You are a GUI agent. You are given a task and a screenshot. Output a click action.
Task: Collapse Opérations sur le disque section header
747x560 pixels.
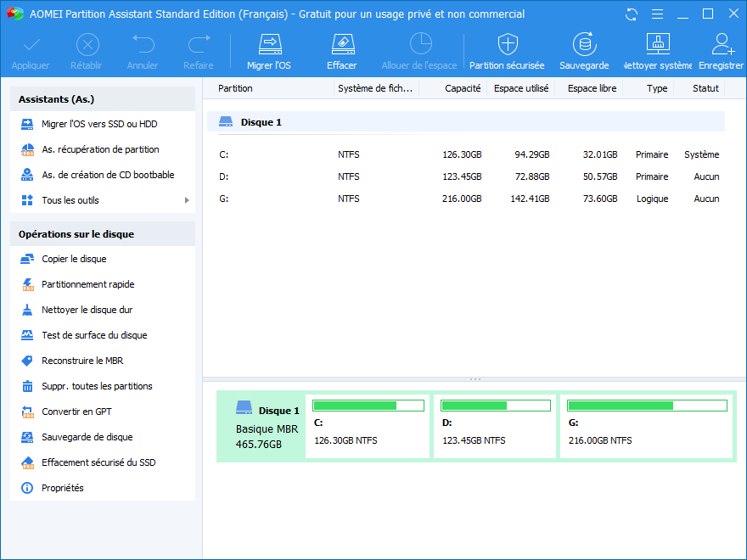point(102,234)
